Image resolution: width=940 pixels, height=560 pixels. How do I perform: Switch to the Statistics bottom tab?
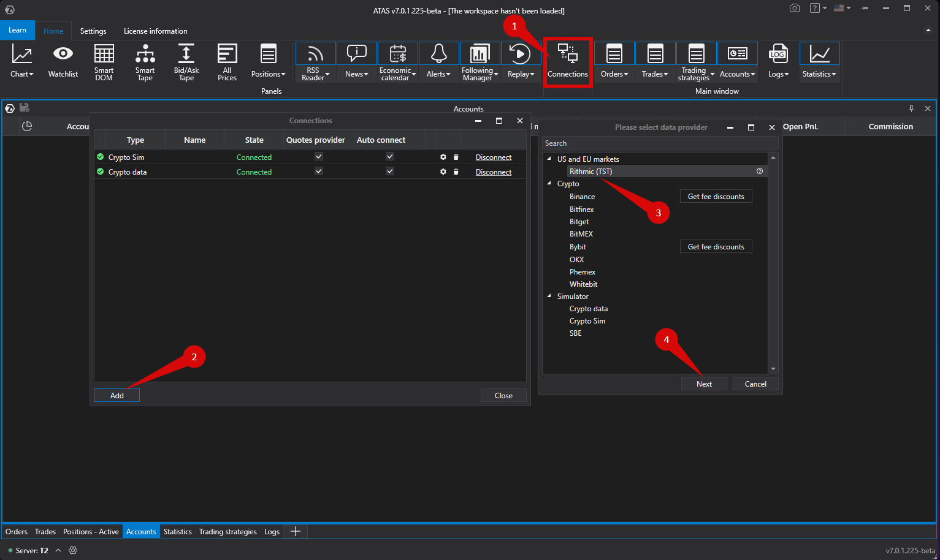tap(177, 532)
